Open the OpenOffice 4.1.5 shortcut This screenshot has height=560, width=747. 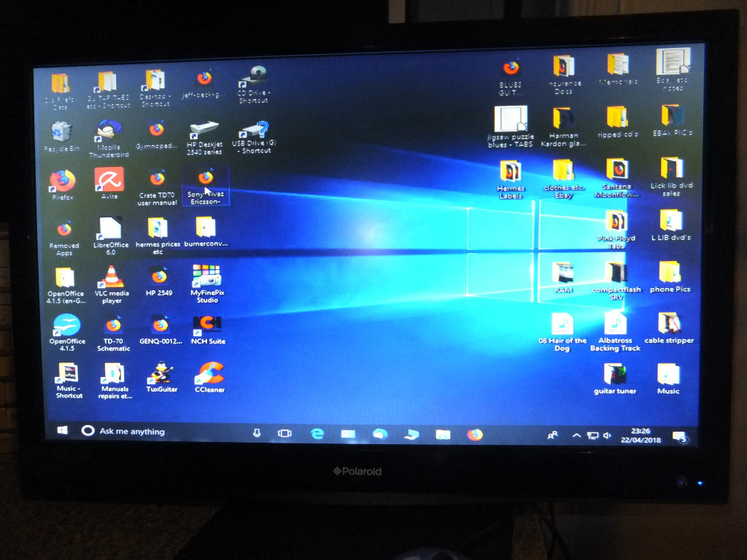tap(67, 332)
